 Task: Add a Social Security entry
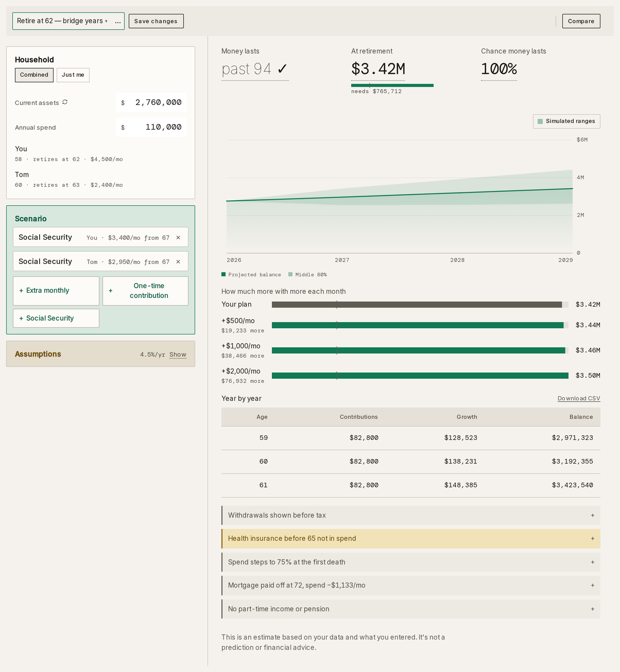pyautogui.click(x=56, y=319)
